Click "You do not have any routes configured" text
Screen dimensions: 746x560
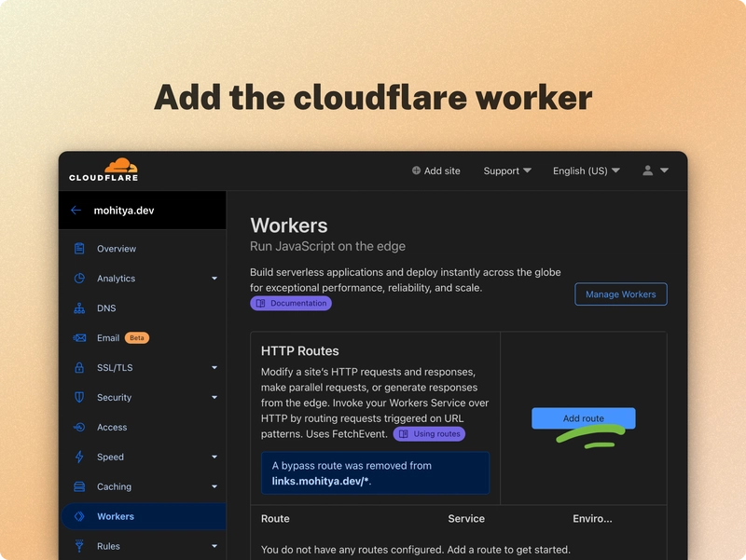pos(353,550)
